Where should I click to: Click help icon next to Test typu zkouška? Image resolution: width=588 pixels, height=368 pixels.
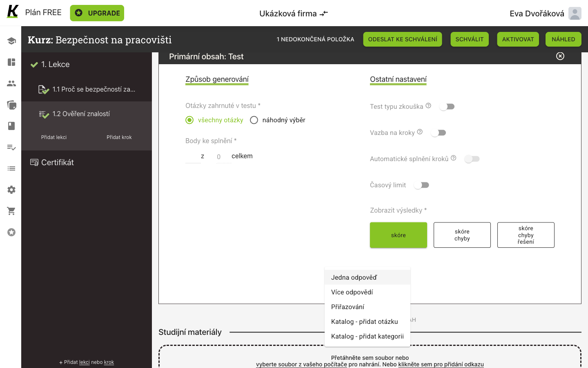(428, 105)
